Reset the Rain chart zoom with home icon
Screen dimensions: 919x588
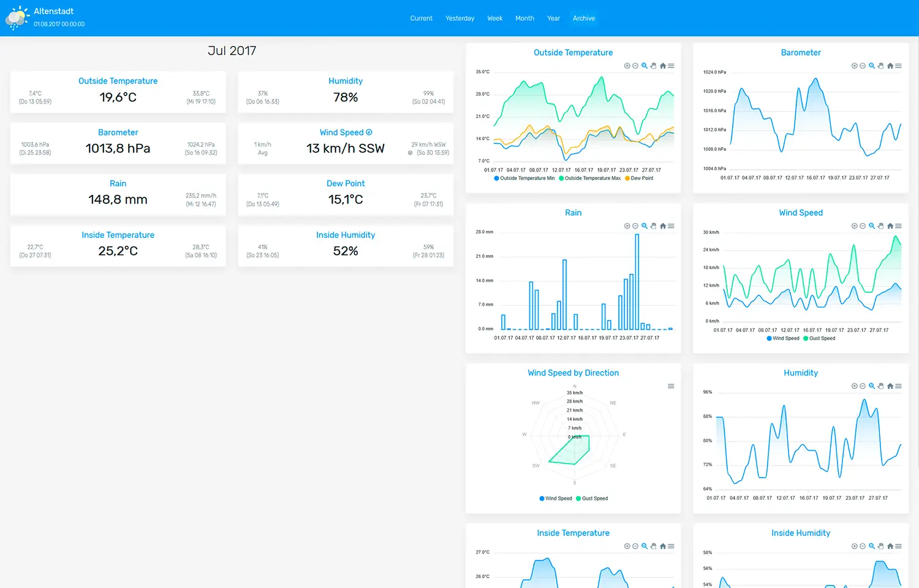pos(663,226)
